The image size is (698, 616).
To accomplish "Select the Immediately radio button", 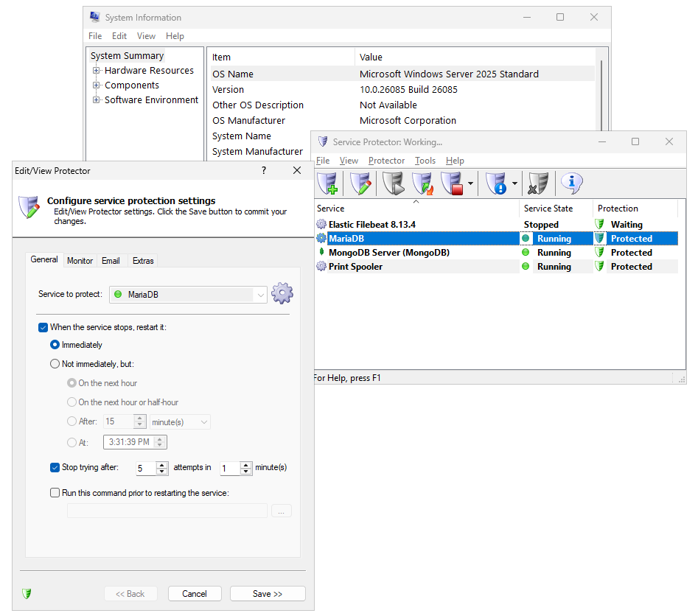I will coord(55,345).
